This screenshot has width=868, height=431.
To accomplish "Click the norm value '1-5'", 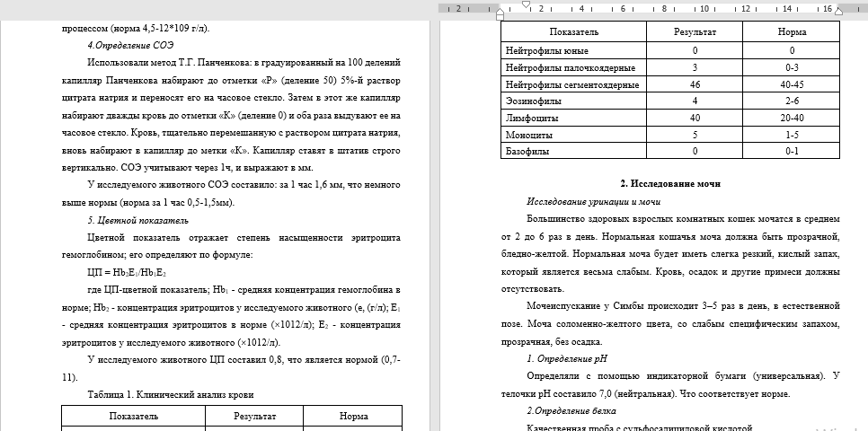I will [x=793, y=135].
